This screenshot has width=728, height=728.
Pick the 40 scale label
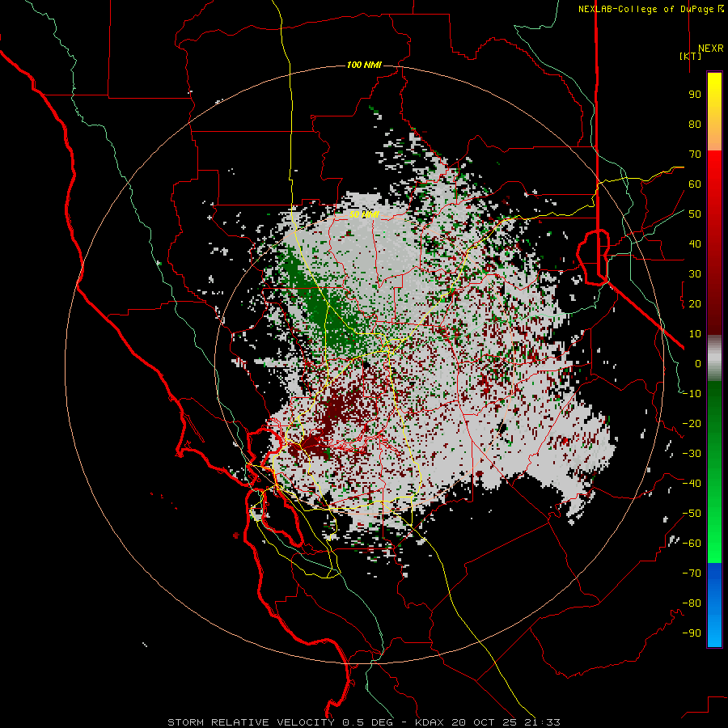pyautogui.click(x=695, y=244)
